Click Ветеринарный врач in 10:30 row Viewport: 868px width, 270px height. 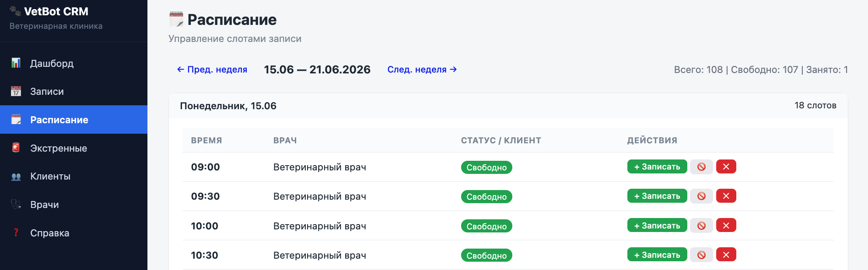coord(319,255)
